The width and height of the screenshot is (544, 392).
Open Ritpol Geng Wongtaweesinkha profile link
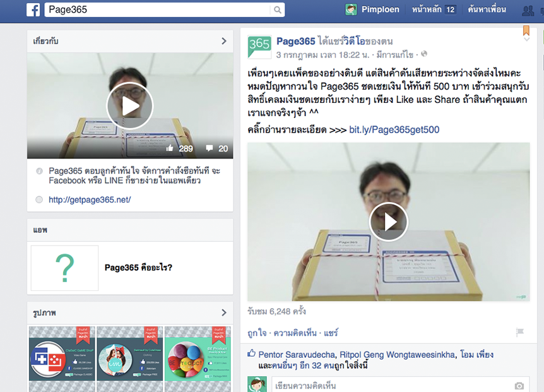click(x=397, y=355)
